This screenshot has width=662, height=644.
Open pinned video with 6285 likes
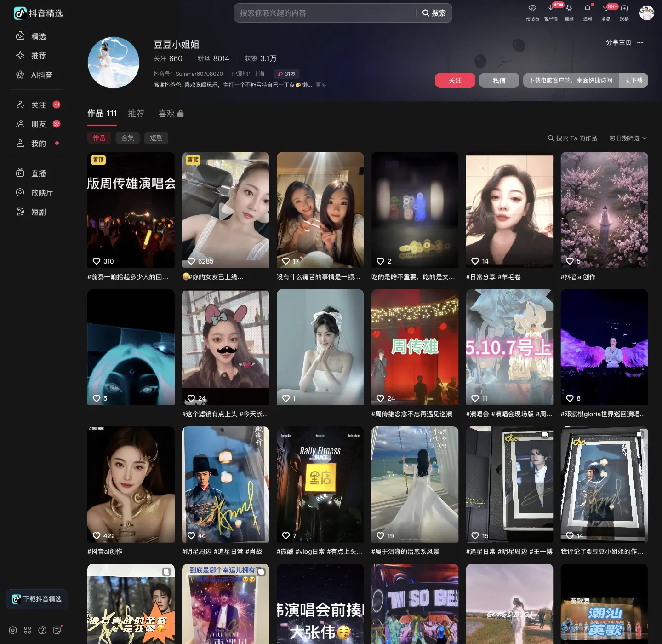point(226,210)
